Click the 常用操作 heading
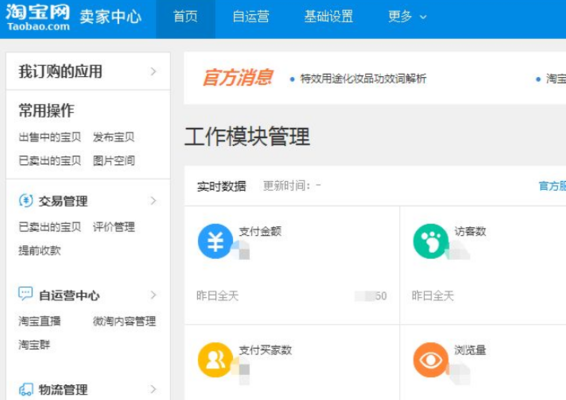 click(x=47, y=110)
